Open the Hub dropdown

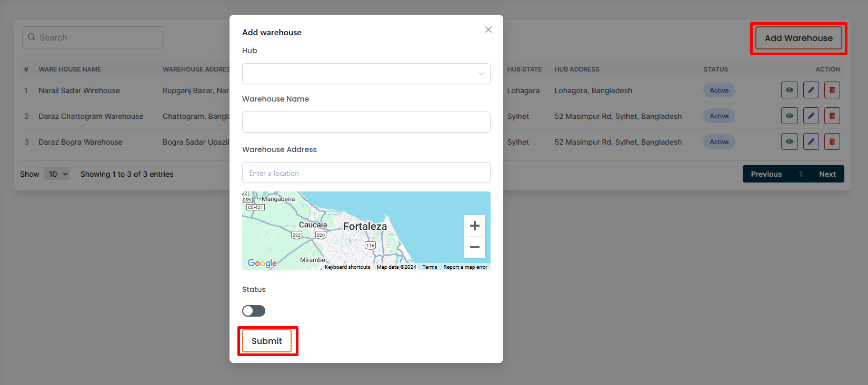click(366, 74)
